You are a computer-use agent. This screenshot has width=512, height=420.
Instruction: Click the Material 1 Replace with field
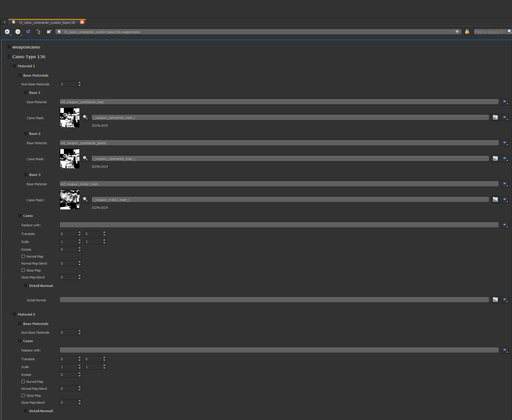coord(279,225)
